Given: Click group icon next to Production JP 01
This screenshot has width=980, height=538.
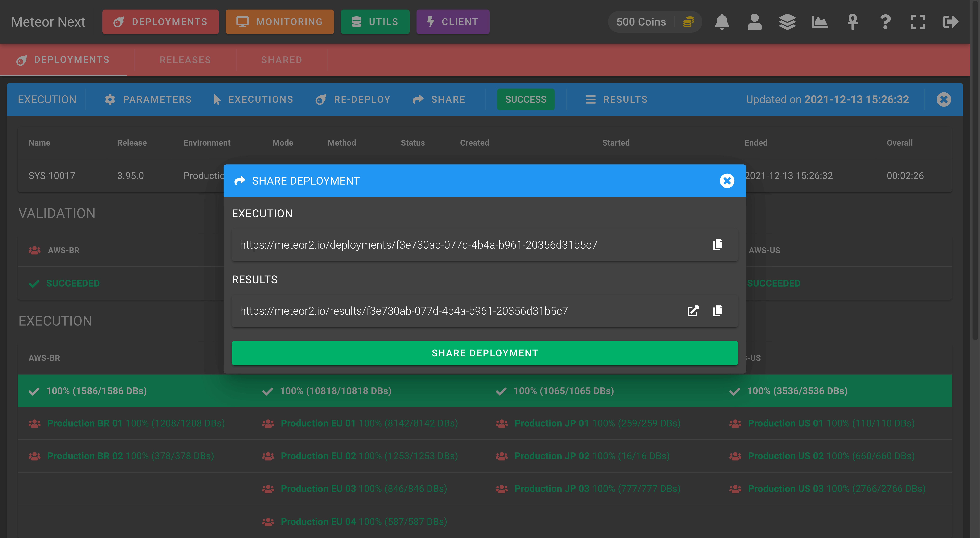Looking at the screenshot, I should [502, 423].
